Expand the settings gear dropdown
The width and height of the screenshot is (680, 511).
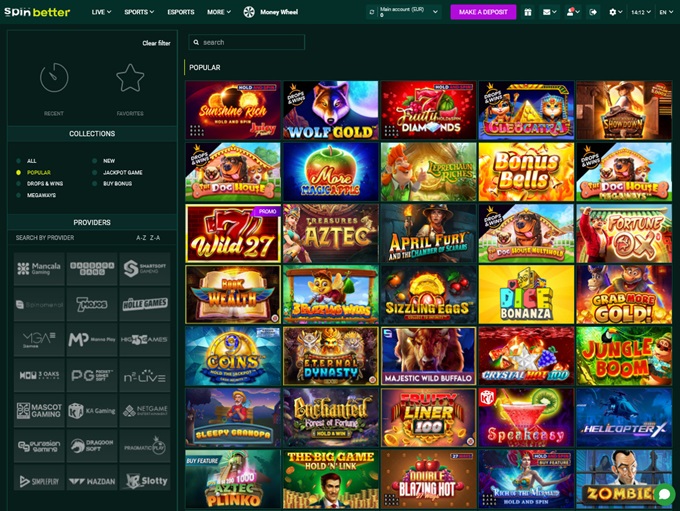click(x=616, y=12)
